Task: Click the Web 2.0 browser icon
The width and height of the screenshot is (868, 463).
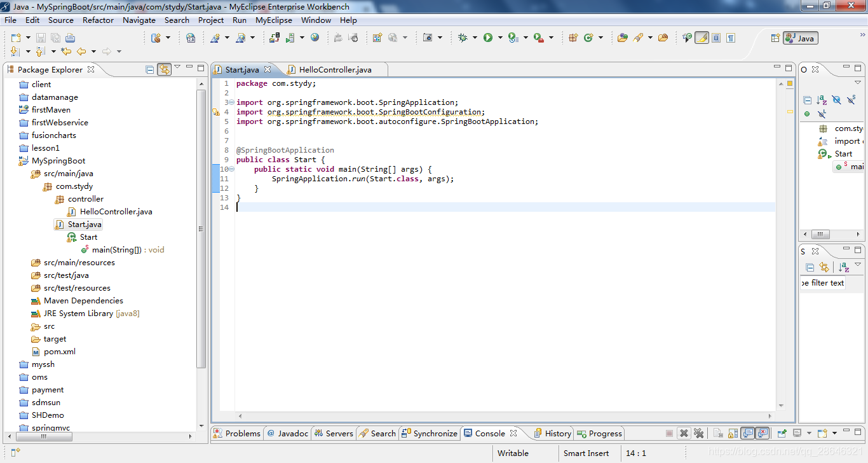Action: [190, 38]
